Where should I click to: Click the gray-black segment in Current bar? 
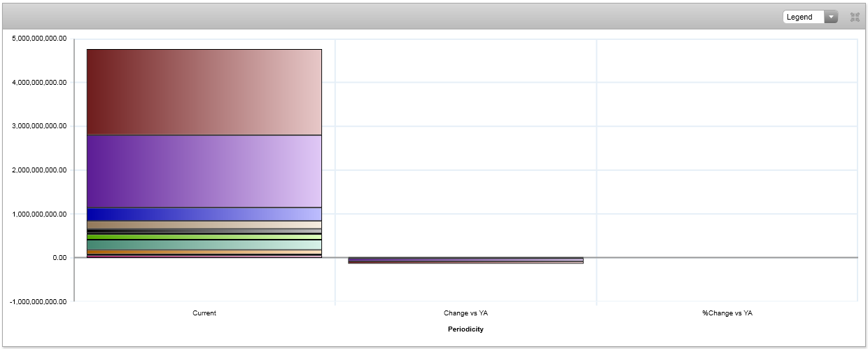pos(204,231)
